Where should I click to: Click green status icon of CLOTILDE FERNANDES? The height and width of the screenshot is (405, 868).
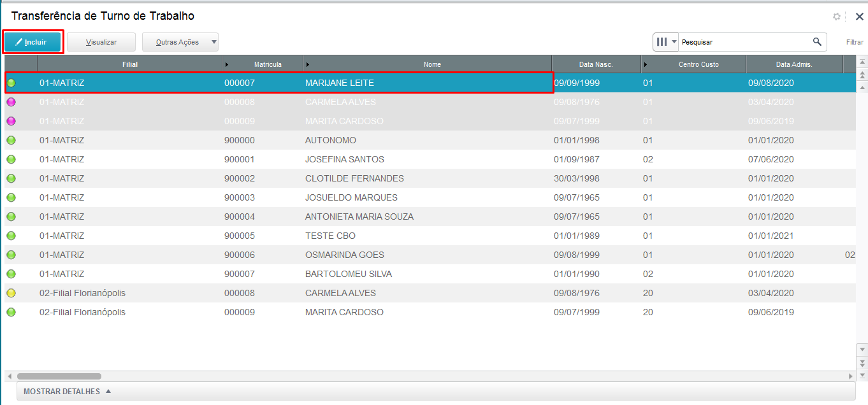point(11,178)
